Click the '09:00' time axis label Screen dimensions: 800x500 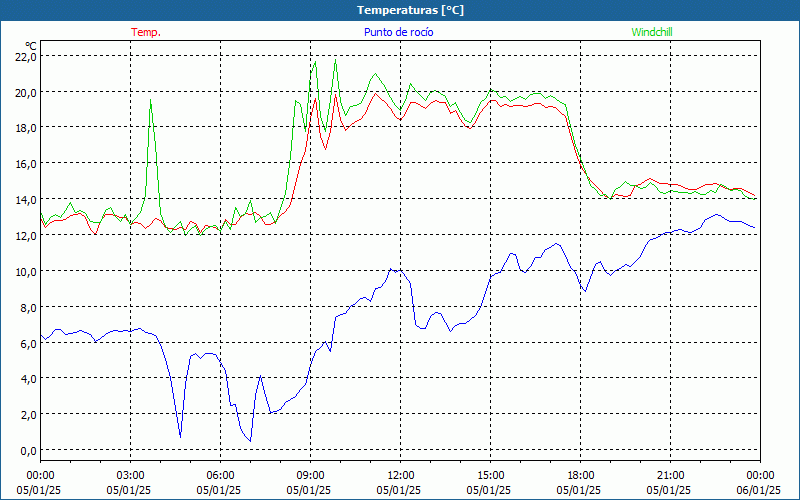pos(311,476)
